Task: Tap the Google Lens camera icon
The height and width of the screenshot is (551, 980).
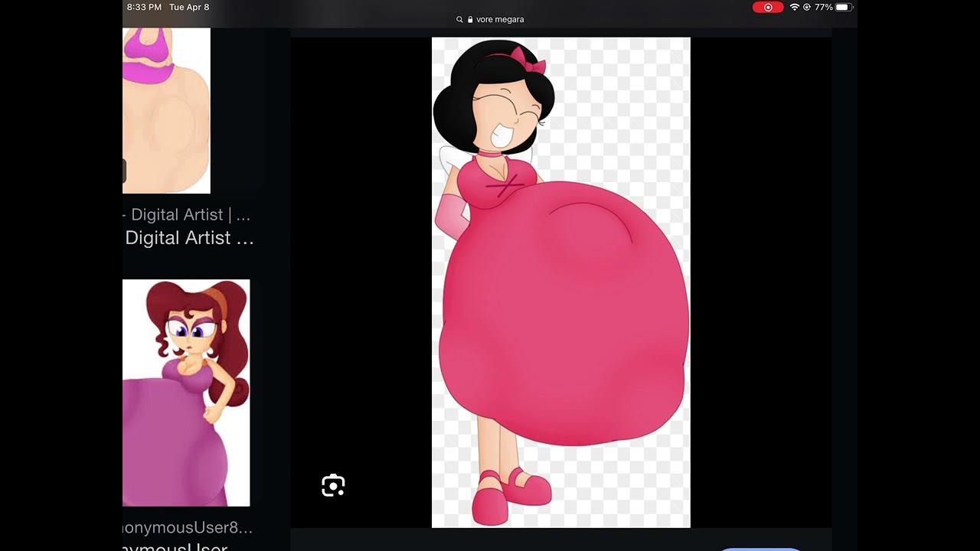Action: pos(333,485)
